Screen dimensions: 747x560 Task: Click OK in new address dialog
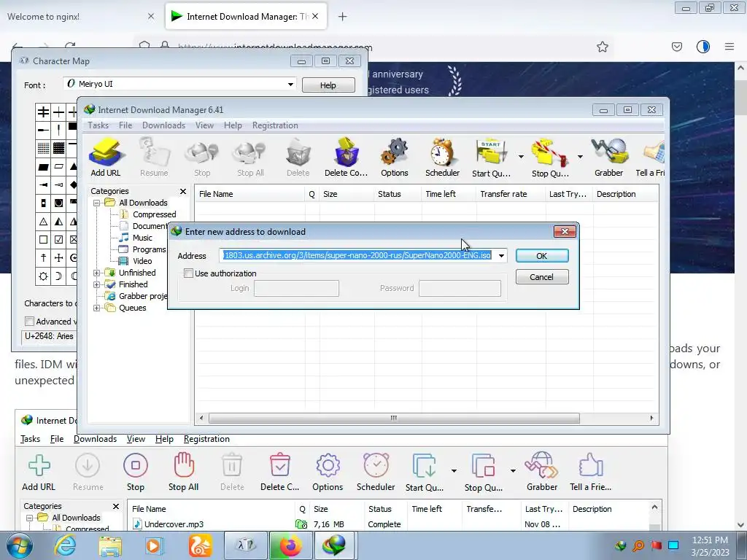pyautogui.click(x=542, y=256)
